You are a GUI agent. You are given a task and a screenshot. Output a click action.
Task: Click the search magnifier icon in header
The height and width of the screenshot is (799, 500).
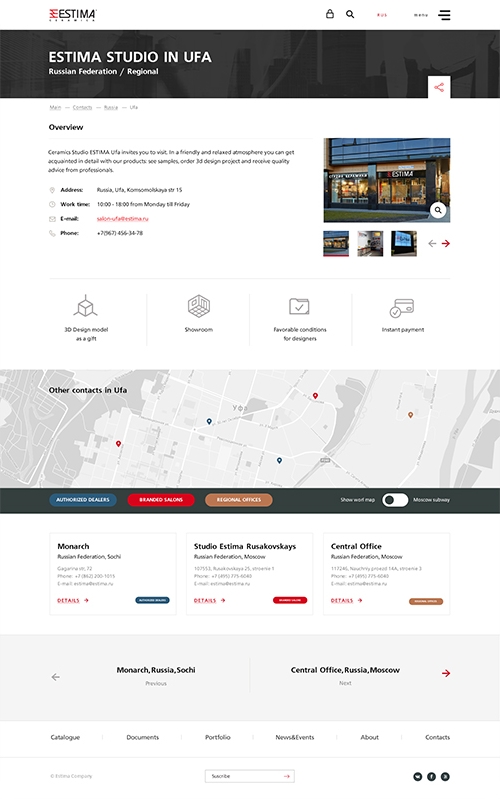(350, 14)
